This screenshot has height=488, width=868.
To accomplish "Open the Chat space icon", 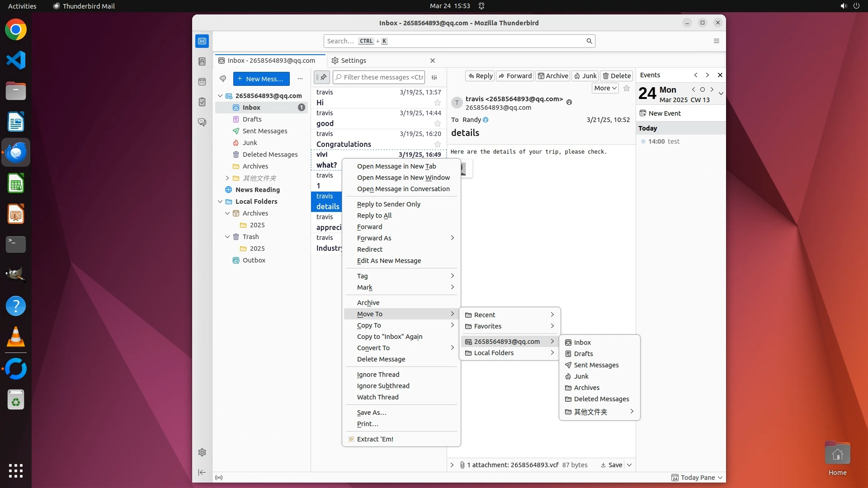I will click(x=202, y=122).
